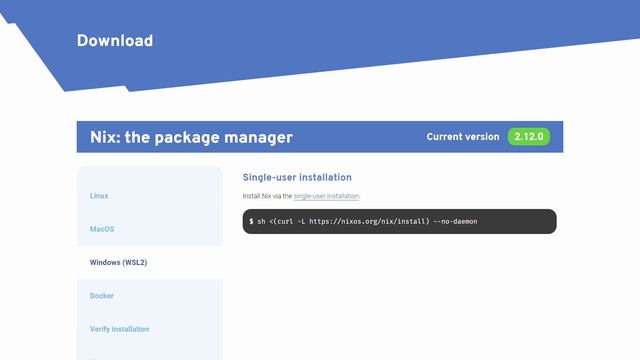Image resolution: width=640 pixels, height=360 pixels.
Task: Click the curl install command code block
Action: (x=399, y=222)
